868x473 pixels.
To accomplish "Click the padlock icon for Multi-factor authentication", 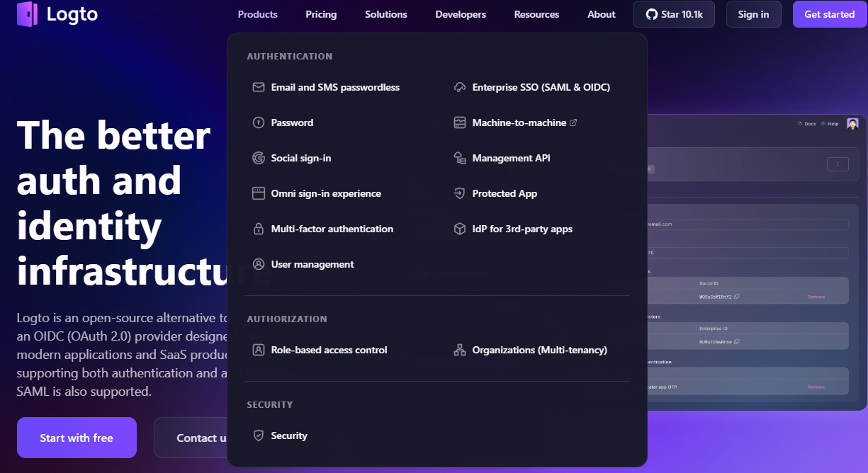I will [x=259, y=229].
